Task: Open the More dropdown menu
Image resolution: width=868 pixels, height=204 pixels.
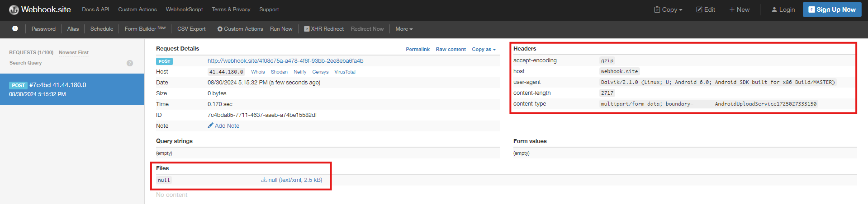Action: click(403, 29)
